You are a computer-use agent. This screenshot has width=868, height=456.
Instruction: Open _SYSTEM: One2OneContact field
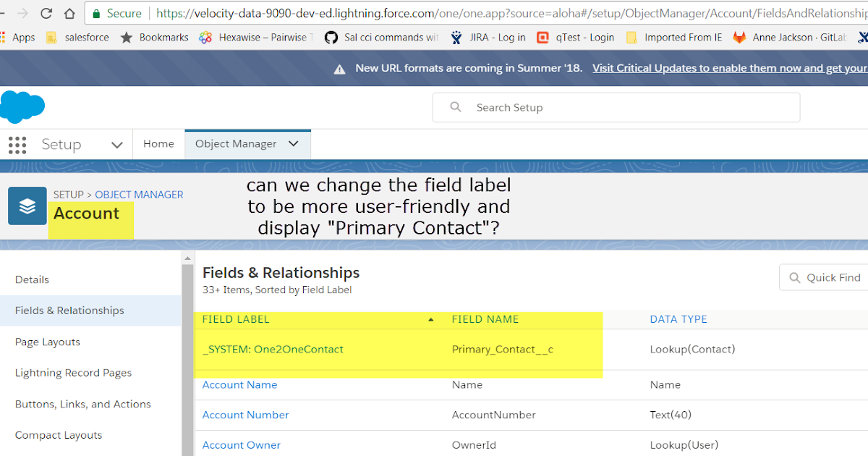(x=273, y=349)
